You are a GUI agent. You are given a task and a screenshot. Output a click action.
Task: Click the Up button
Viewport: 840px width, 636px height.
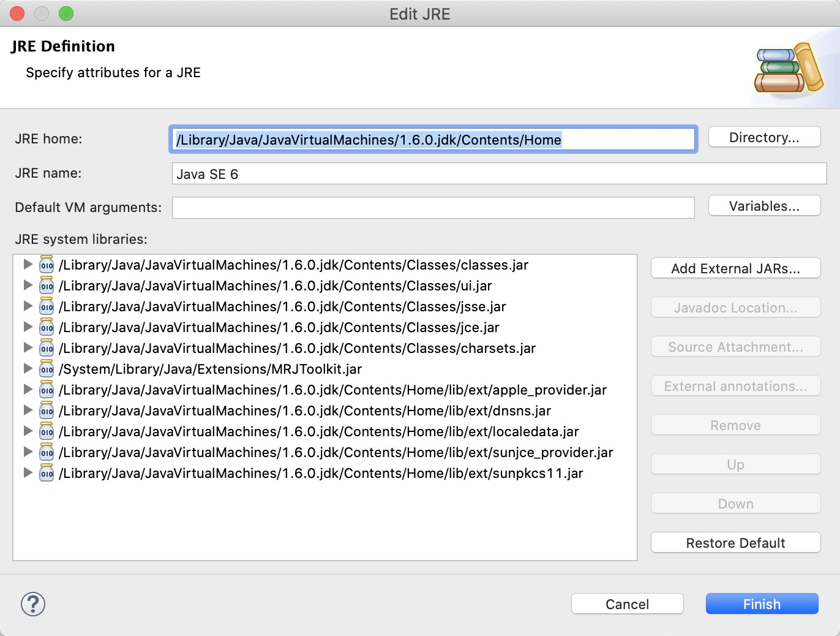(x=735, y=464)
